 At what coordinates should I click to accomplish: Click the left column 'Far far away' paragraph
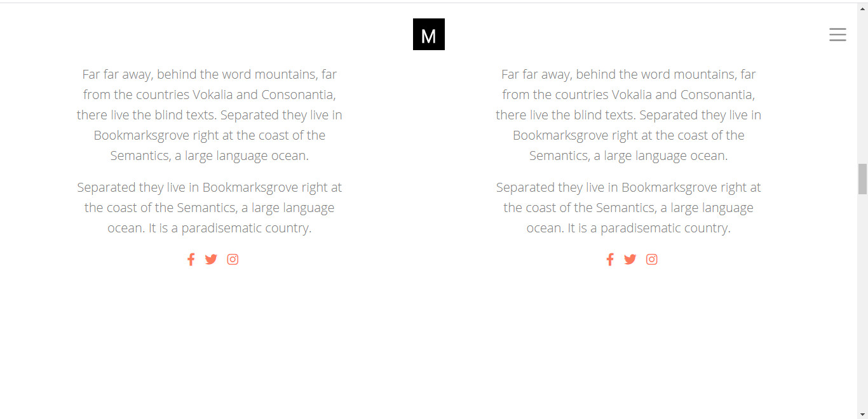click(210, 115)
